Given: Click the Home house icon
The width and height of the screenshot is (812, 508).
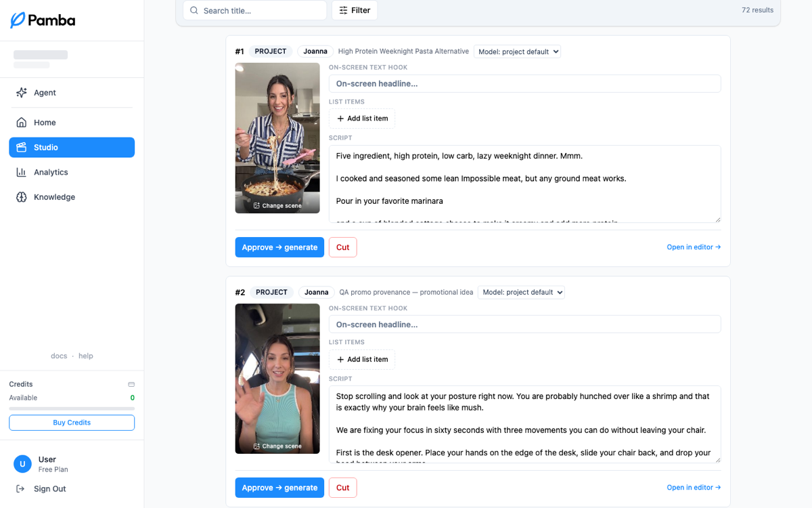Looking at the screenshot, I should pos(21,123).
